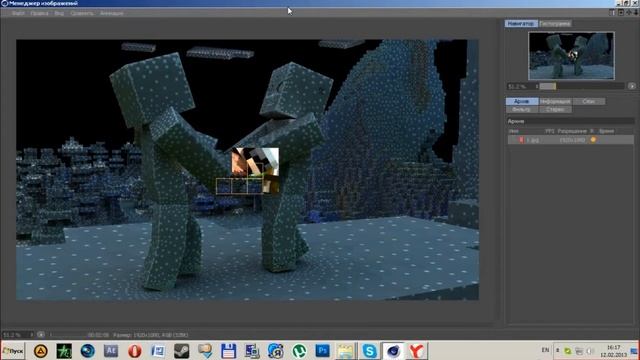This screenshot has height=360, width=640.
Task: Open Steam from the taskbar
Action: coord(181,351)
